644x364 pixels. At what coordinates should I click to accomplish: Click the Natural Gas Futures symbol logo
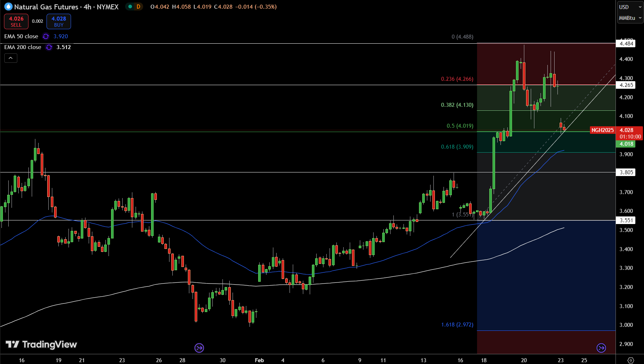(x=8, y=6)
